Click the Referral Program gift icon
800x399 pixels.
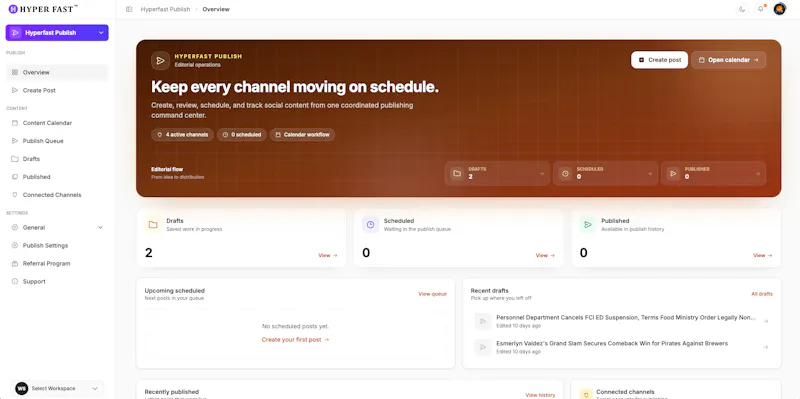tap(15, 263)
